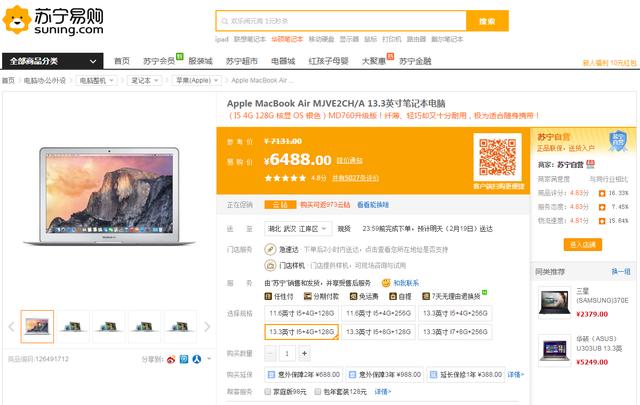Screen dimensions: 640x405
Task: Open the 服装城 nav tab
Action: pos(200,61)
